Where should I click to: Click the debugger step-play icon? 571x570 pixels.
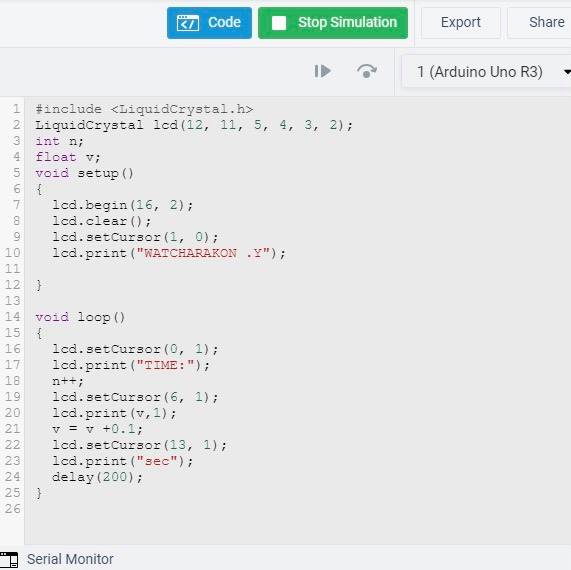click(x=323, y=71)
